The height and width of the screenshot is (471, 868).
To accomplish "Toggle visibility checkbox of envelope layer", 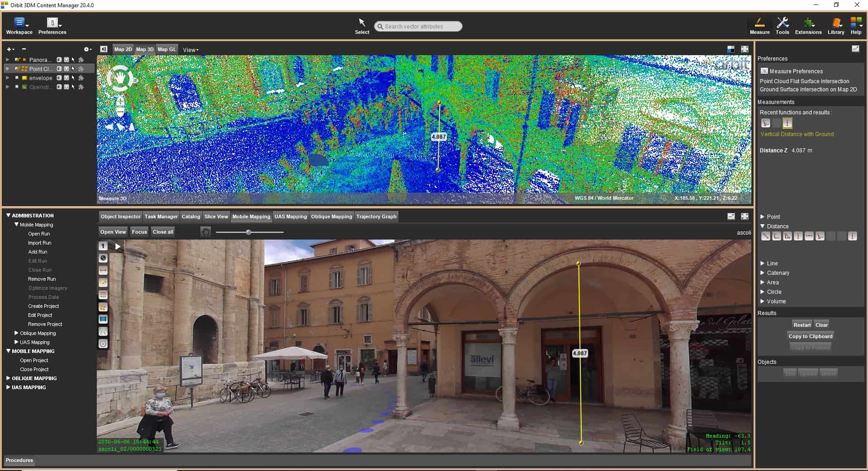I will (x=17, y=78).
